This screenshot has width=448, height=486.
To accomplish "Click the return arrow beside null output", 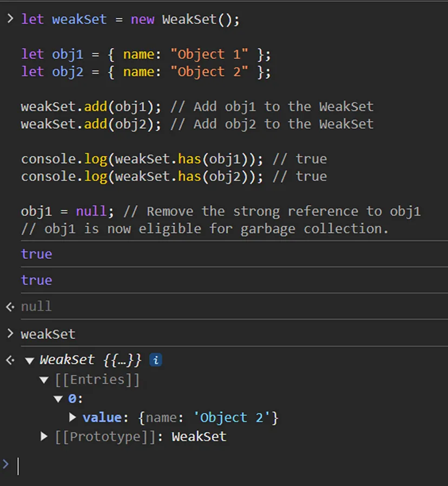I will pos(10,307).
